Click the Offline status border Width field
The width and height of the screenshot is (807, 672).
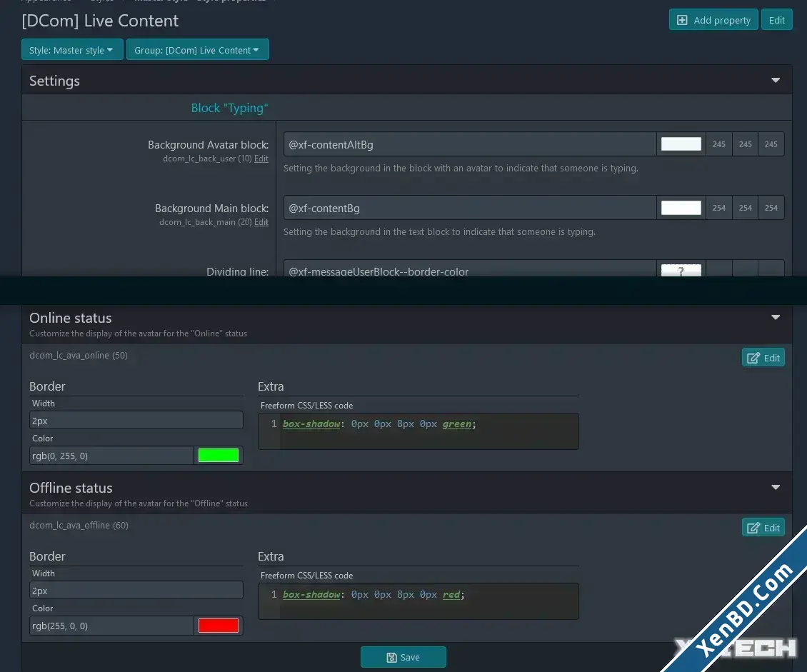click(136, 590)
